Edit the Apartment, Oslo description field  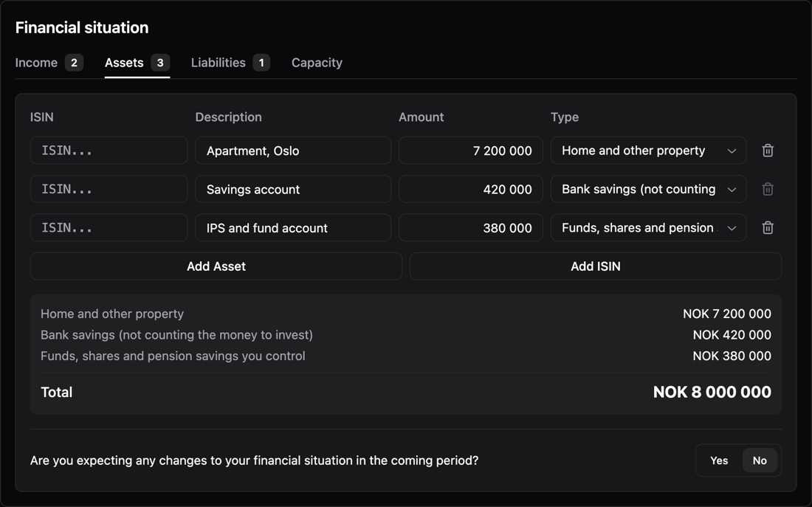click(293, 151)
